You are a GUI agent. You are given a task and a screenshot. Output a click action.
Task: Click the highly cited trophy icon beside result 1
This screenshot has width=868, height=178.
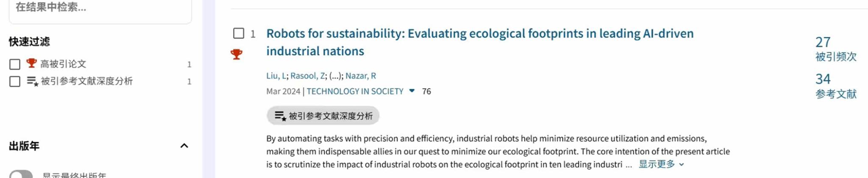pyautogui.click(x=236, y=54)
